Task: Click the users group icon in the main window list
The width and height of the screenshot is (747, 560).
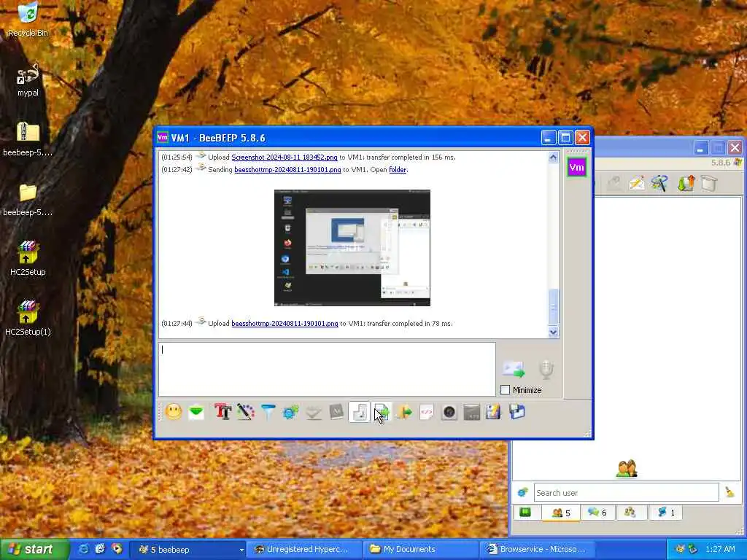Action: coord(627,469)
